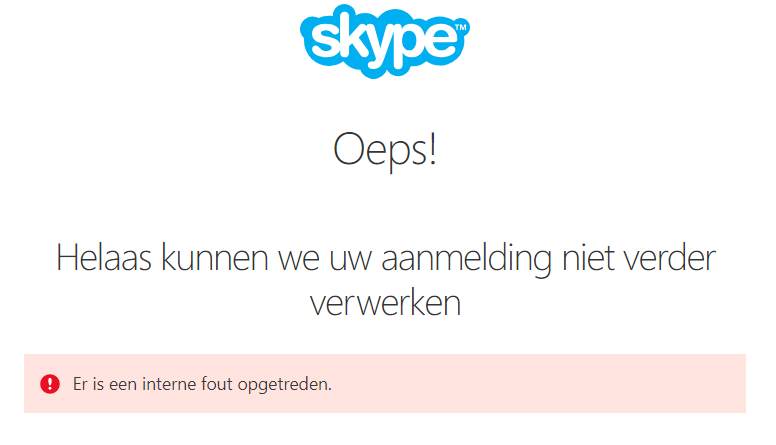
Task: Click the red error exclamation icon
Action: [50, 383]
